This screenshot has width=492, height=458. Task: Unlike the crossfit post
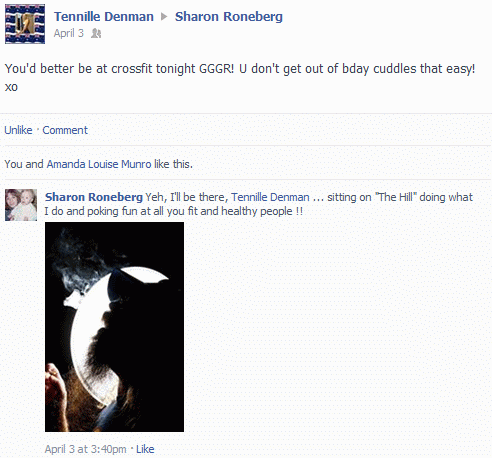[x=18, y=130]
